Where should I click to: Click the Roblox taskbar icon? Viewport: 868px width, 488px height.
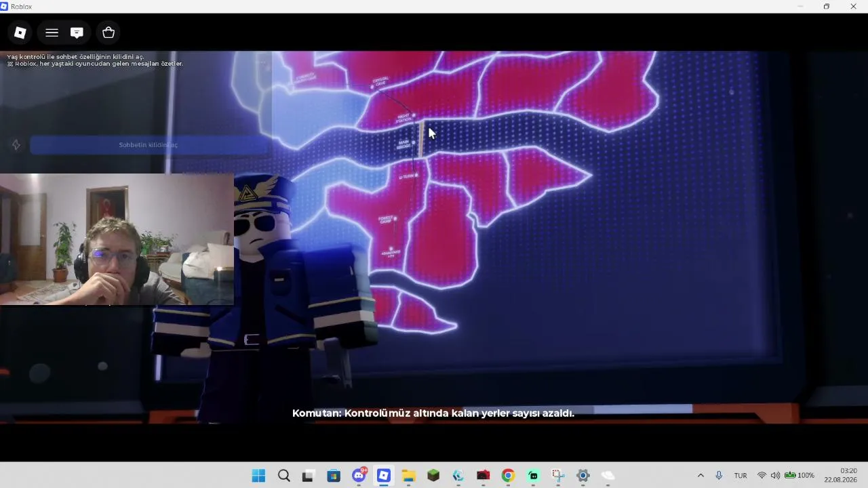pyautogui.click(x=384, y=476)
